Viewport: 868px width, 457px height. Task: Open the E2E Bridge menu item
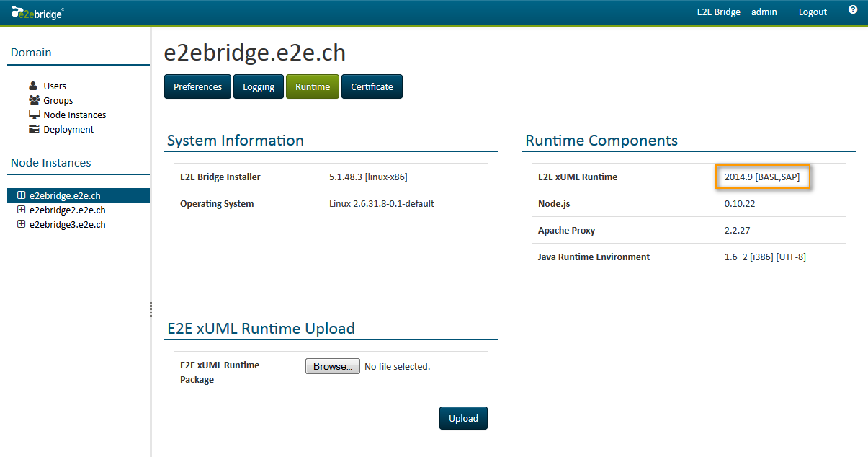pyautogui.click(x=718, y=12)
